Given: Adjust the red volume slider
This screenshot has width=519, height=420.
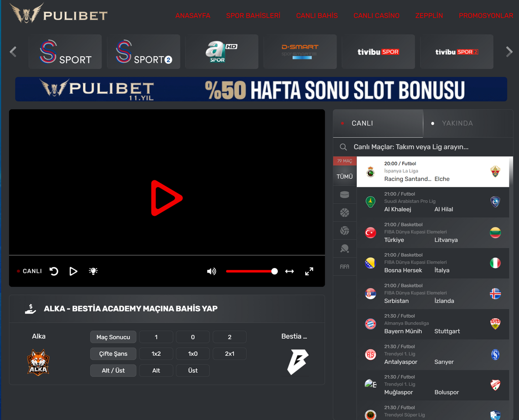Looking at the screenshot, I should (251, 272).
